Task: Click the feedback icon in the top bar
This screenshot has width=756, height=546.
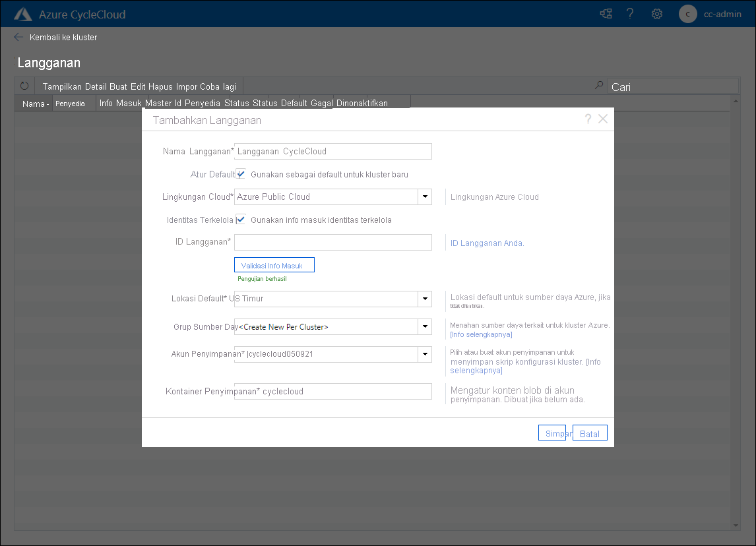Action: (605, 13)
